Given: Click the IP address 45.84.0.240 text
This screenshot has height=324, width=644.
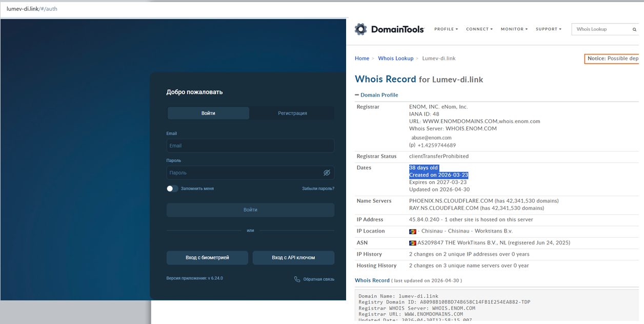Looking at the screenshot, I should (x=425, y=220).
